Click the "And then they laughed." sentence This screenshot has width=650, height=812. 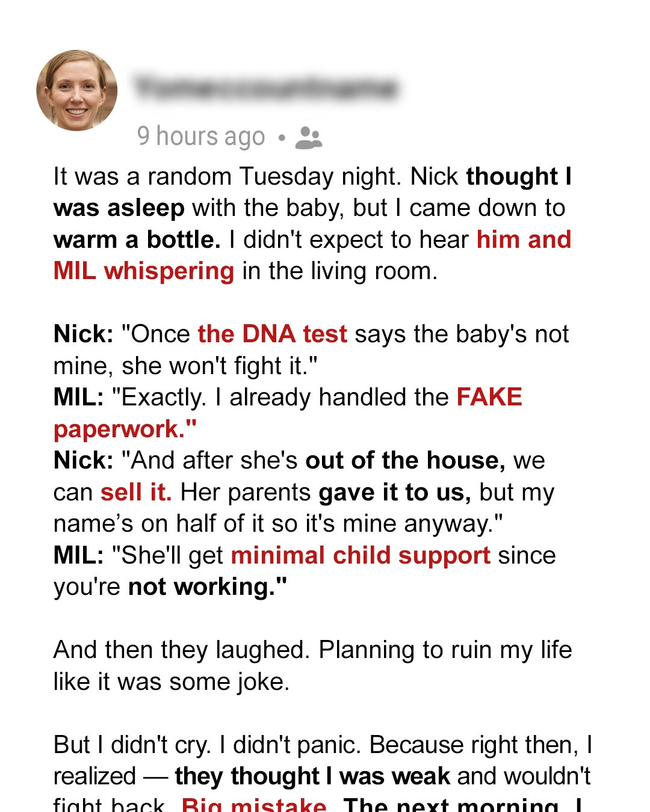pos(182,650)
